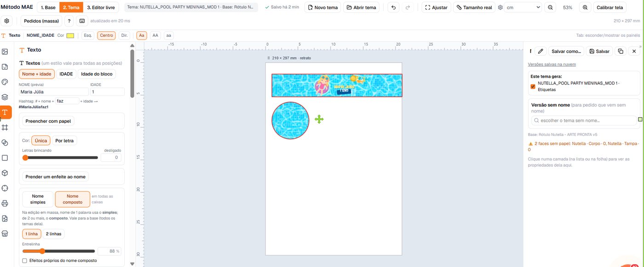Select the 'Idade do bloco' tab
The height and width of the screenshot is (267, 644).
pos(97,74)
